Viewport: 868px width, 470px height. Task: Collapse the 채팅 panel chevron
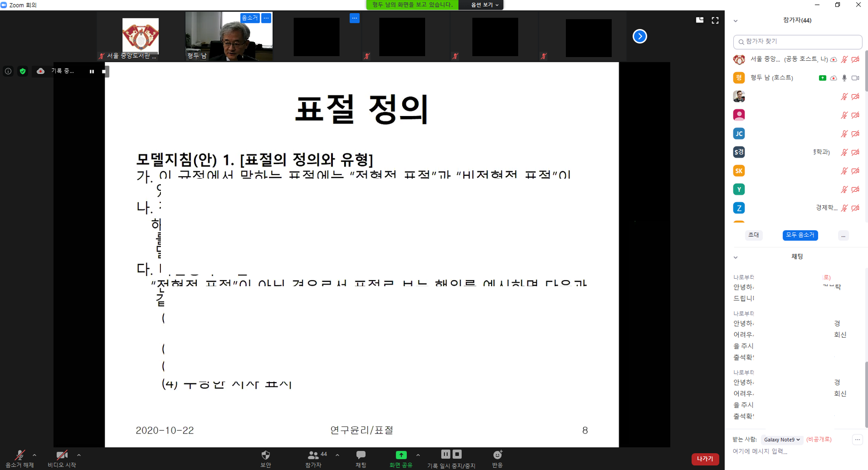pyautogui.click(x=736, y=257)
